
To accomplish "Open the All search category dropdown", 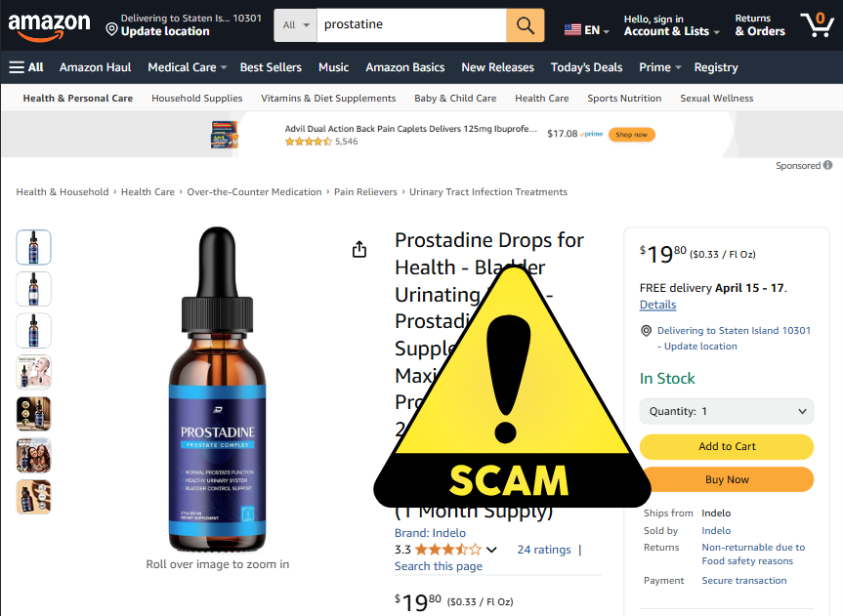I will [296, 24].
